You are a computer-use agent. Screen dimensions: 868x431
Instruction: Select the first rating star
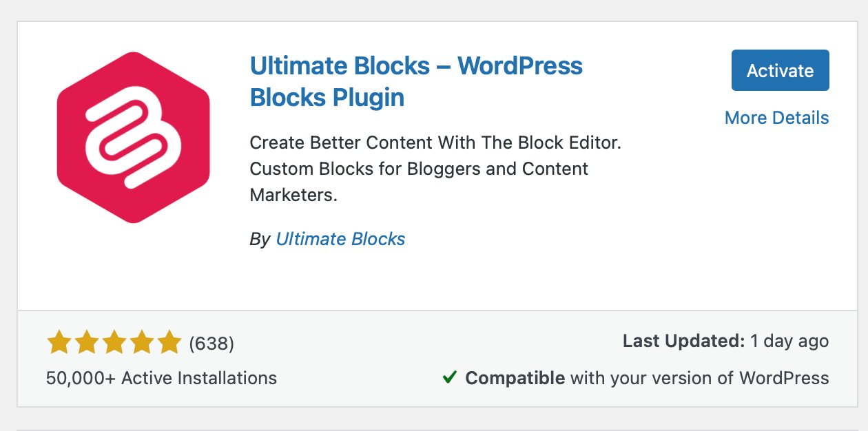point(58,341)
